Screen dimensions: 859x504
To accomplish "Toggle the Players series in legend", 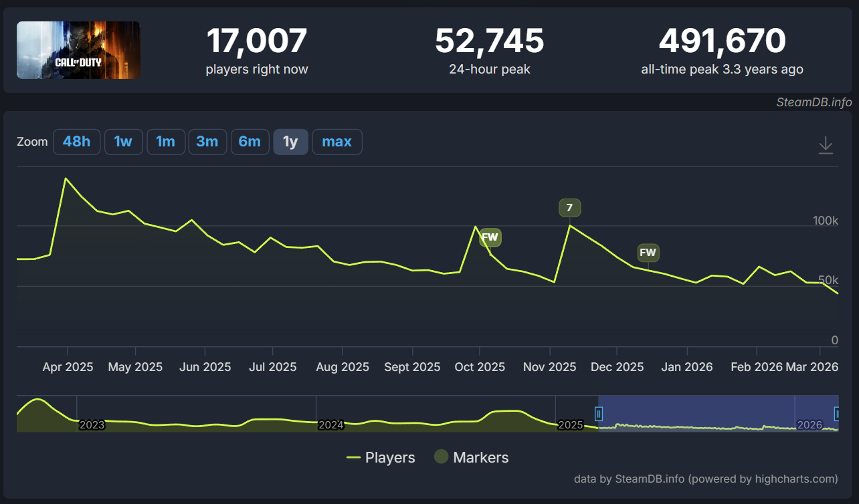I will pos(381,458).
